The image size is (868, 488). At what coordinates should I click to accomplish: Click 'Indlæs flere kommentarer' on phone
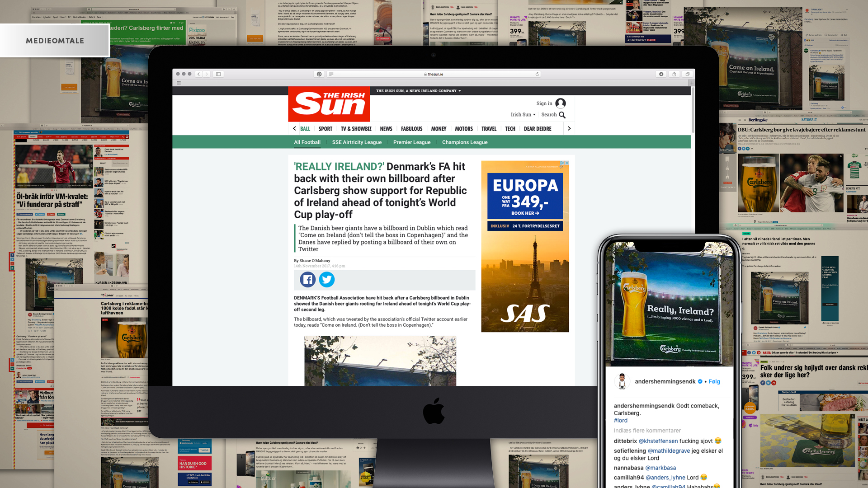pyautogui.click(x=647, y=431)
